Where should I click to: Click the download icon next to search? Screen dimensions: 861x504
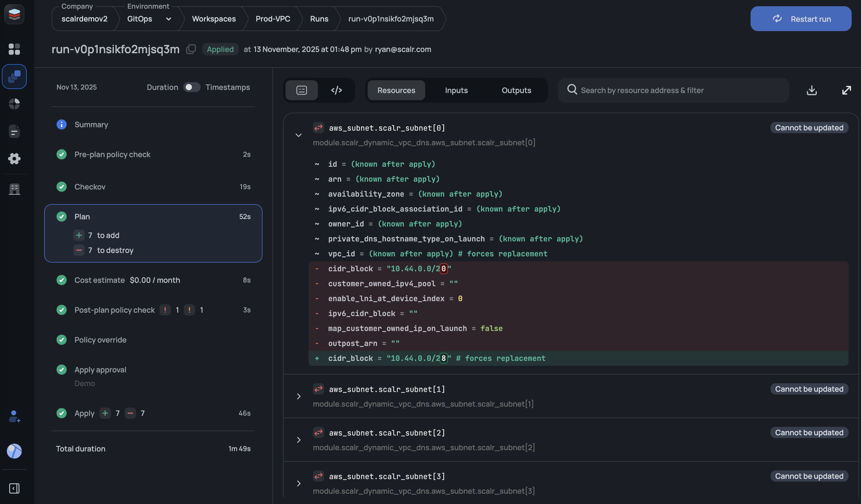coord(812,90)
